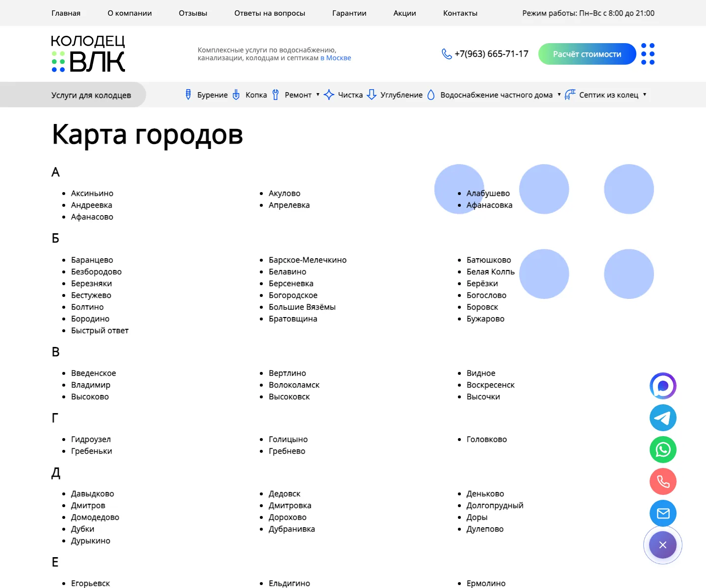
Task: Click the phone handset icon near number
Action: coord(447,54)
